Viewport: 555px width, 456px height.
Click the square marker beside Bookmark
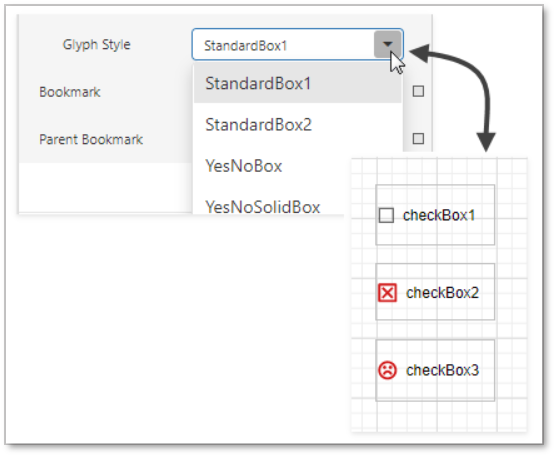coord(418,91)
